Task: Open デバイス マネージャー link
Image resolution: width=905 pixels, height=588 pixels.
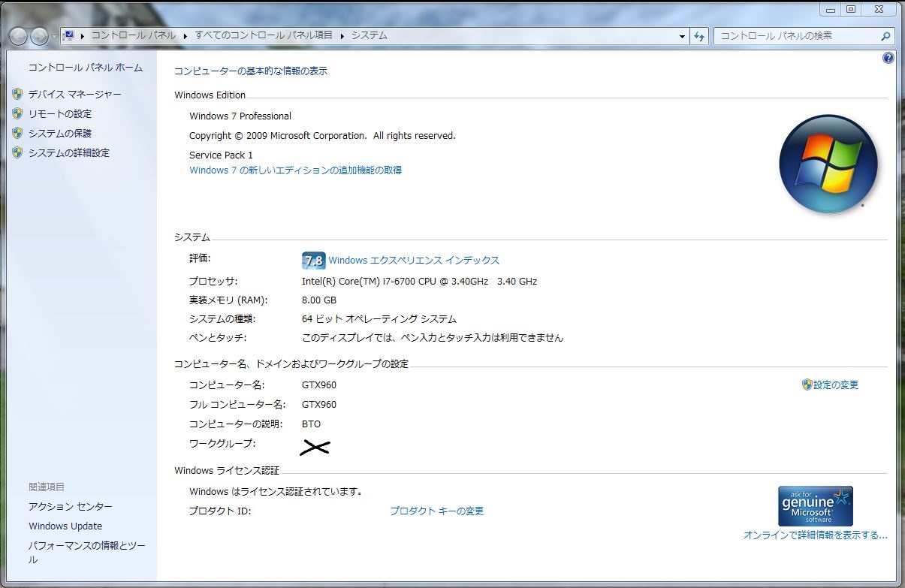Action: point(75,94)
